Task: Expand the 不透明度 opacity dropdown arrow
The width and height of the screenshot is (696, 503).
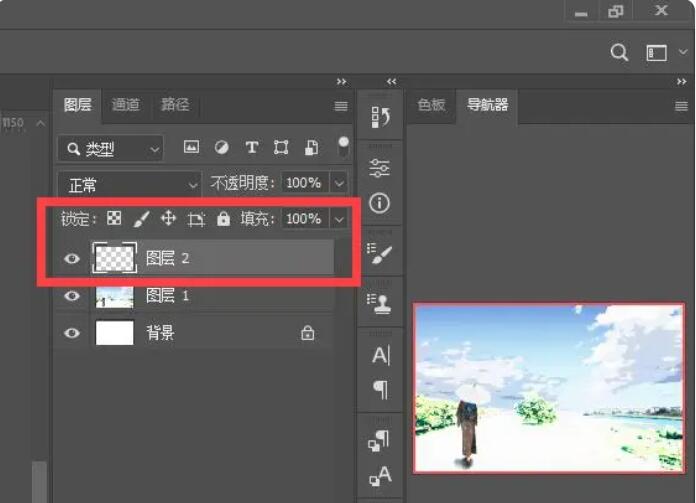Action: [x=339, y=184]
